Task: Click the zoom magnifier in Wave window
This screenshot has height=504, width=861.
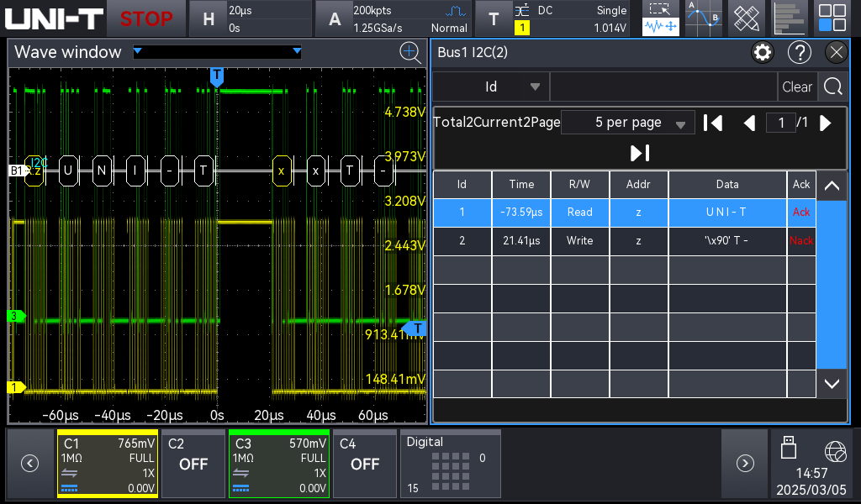Action: (x=410, y=53)
